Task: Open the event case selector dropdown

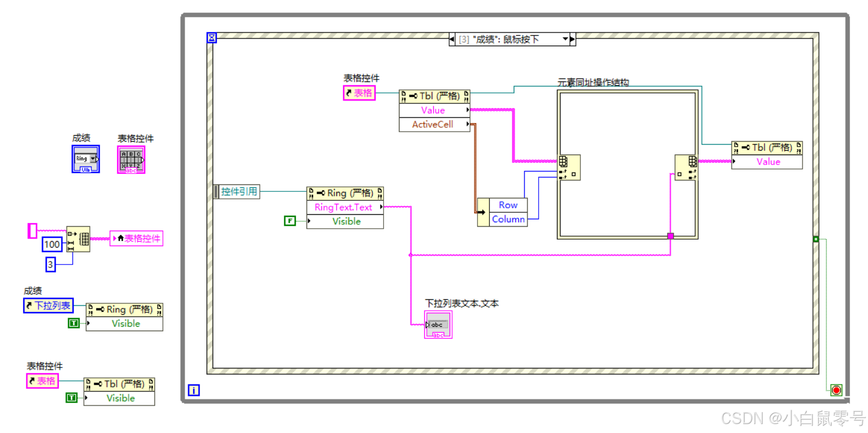Action: [565, 39]
